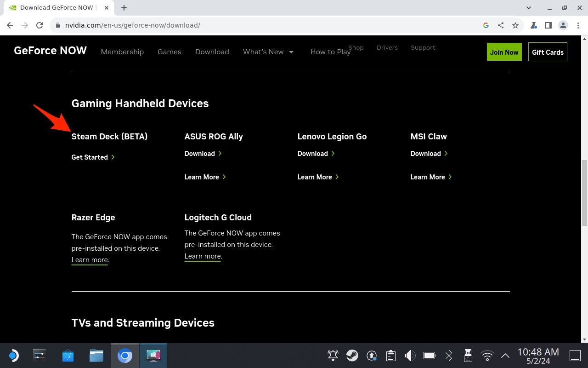Reload the GeForce NOW download page
Screen dimensions: 588x368
click(x=40, y=25)
